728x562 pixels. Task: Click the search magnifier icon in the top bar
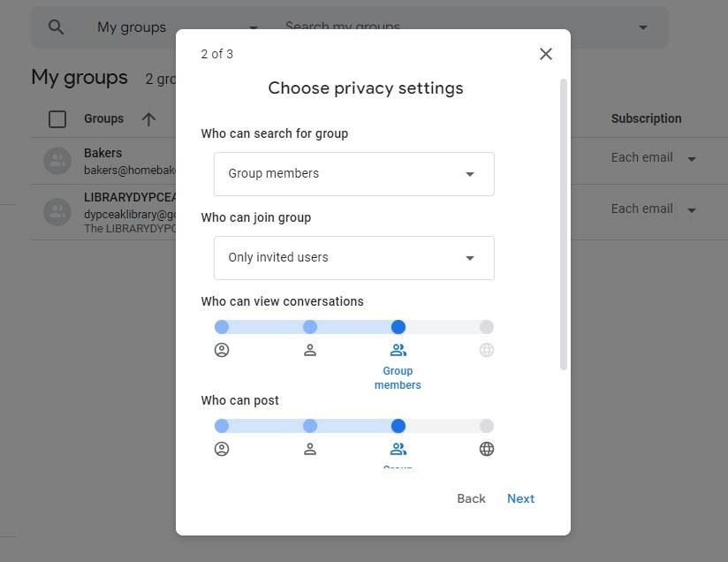pos(56,27)
